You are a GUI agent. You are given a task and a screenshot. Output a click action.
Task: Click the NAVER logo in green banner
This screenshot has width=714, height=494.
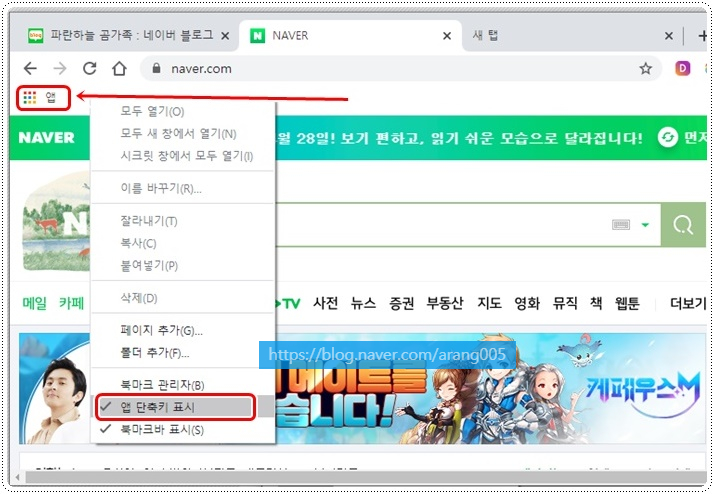click(x=46, y=137)
